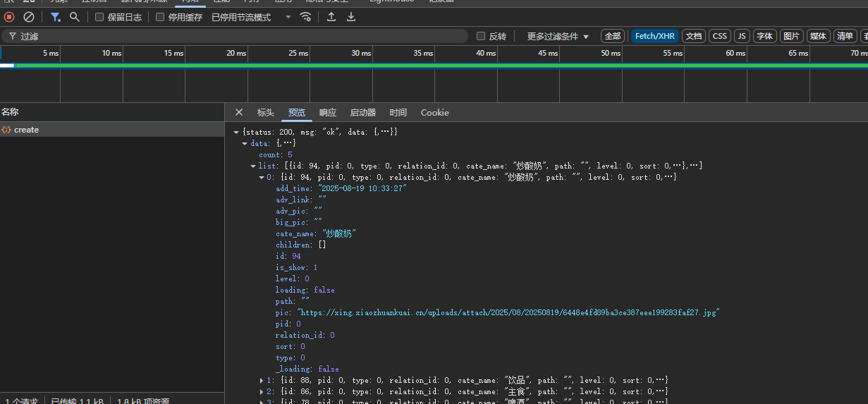Switch to the 时间 tab
The image size is (868, 404).
pos(398,112)
